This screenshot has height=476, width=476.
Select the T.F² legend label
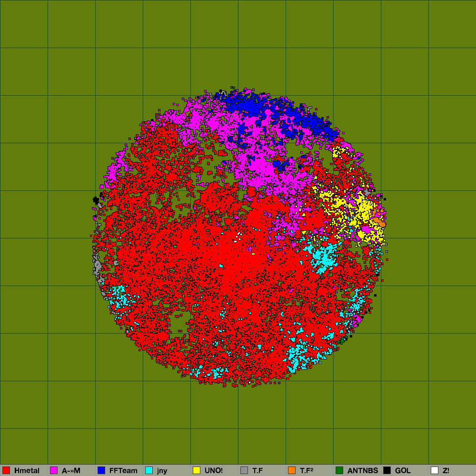[307, 471]
